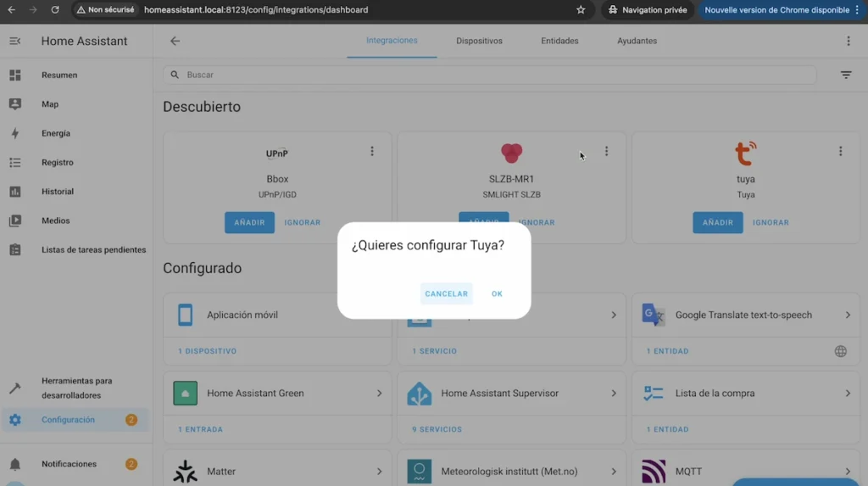Open the Notificaciones bell icon

coord(15,464)
